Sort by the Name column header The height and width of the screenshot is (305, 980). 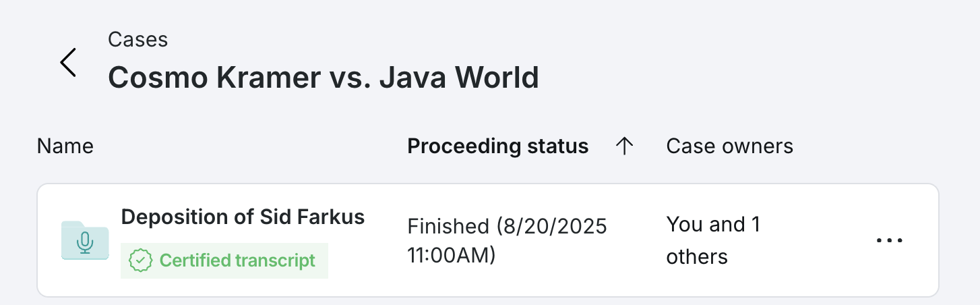click(x=65, y=146)
